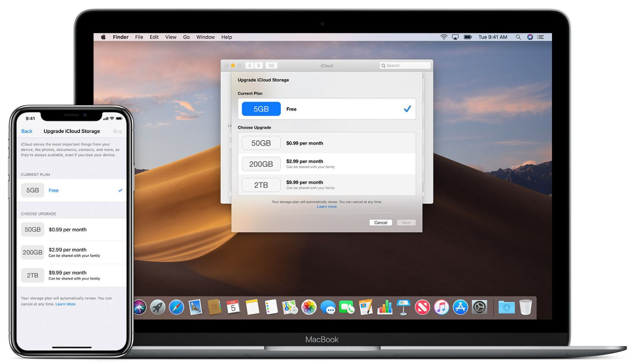Tap Buy on the iPhone screen
The image size is (634, 364).
coord(118,131)
